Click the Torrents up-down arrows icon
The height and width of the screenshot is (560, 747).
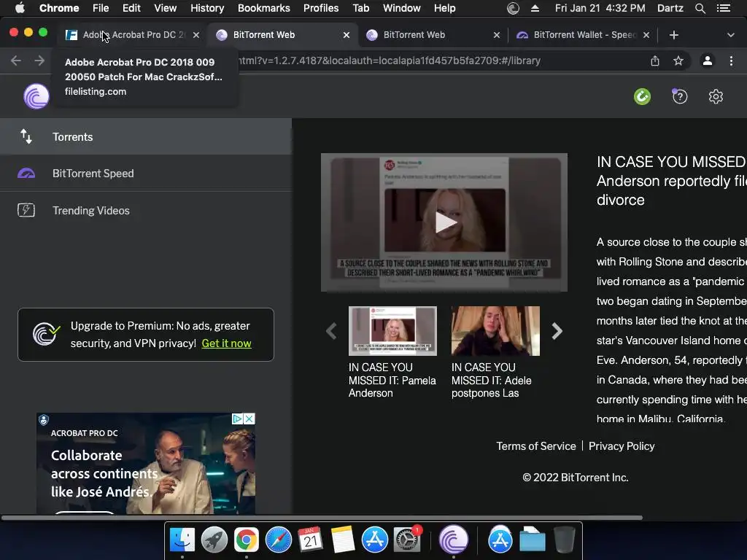coord(26,136)
